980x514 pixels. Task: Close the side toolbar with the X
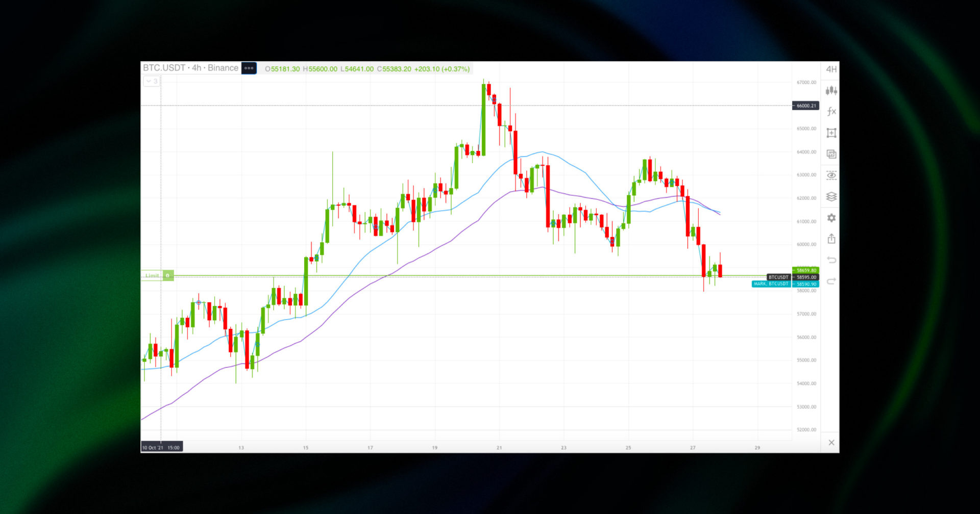pyautogui.click(x=831, y=443)
